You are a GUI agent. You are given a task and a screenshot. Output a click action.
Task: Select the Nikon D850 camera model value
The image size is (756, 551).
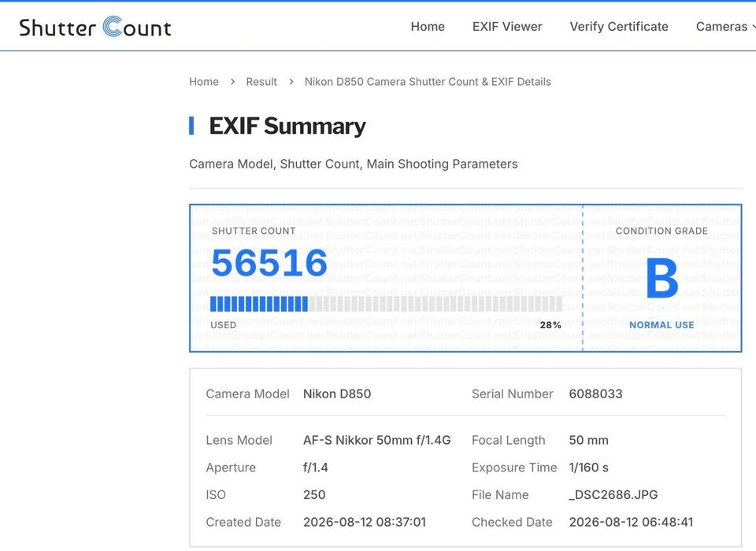point(337,394)
